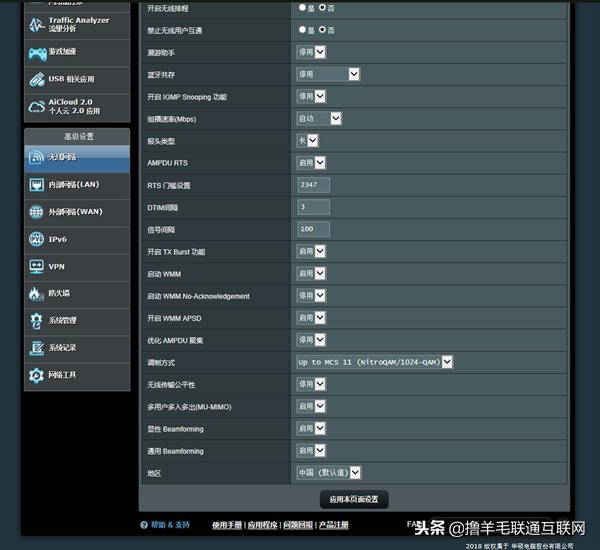
Task: Open 外部网络(WAN) globe icon
Action: pos(37,212)
